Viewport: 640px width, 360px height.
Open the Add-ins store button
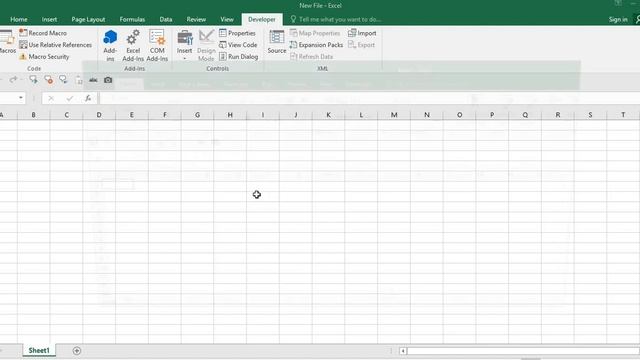click(110, 45)
